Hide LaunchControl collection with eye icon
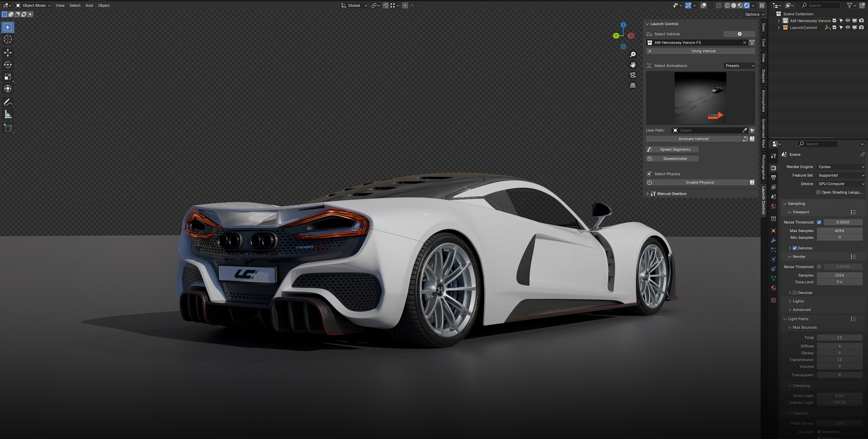Screen dimensions: 868x439 tap(848, 28)
